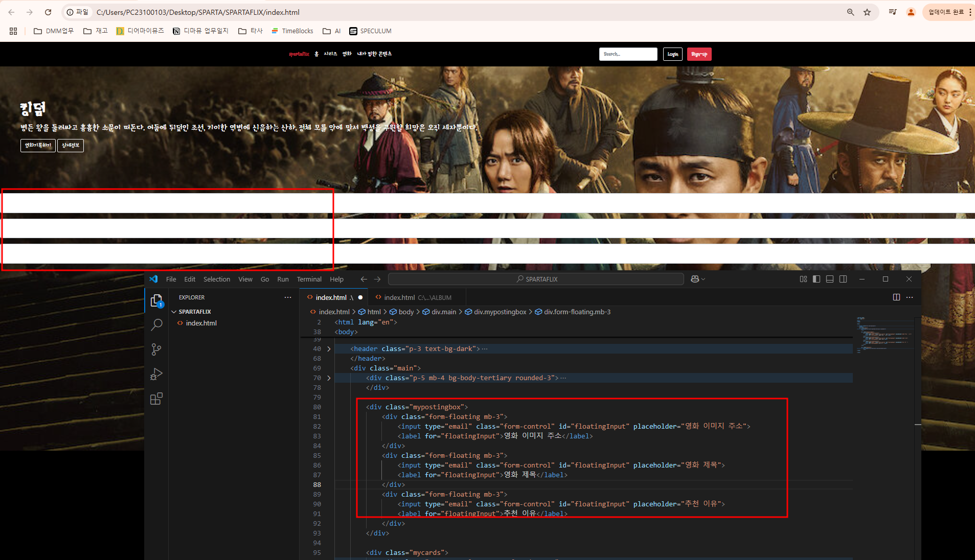Click VS Code Go Forward arrow
Image resolution: width=975 pixels, height=560 pixels.
(x=377, y=279)
